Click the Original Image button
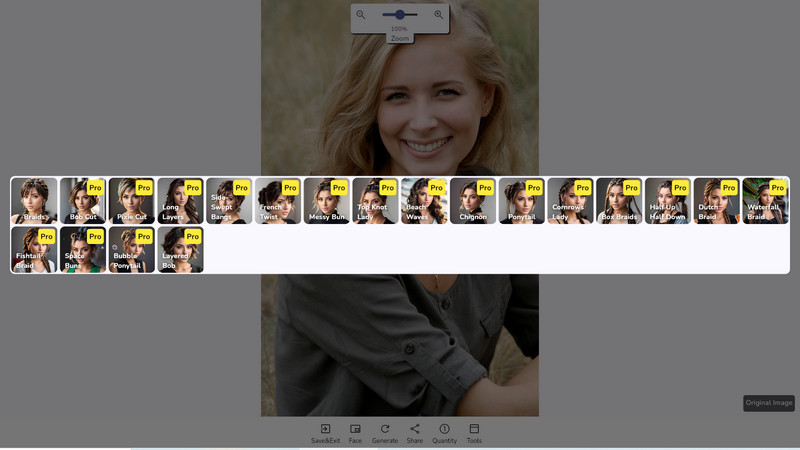The width and height of the screenshot is (800, 450). click(x=769, y=403)
